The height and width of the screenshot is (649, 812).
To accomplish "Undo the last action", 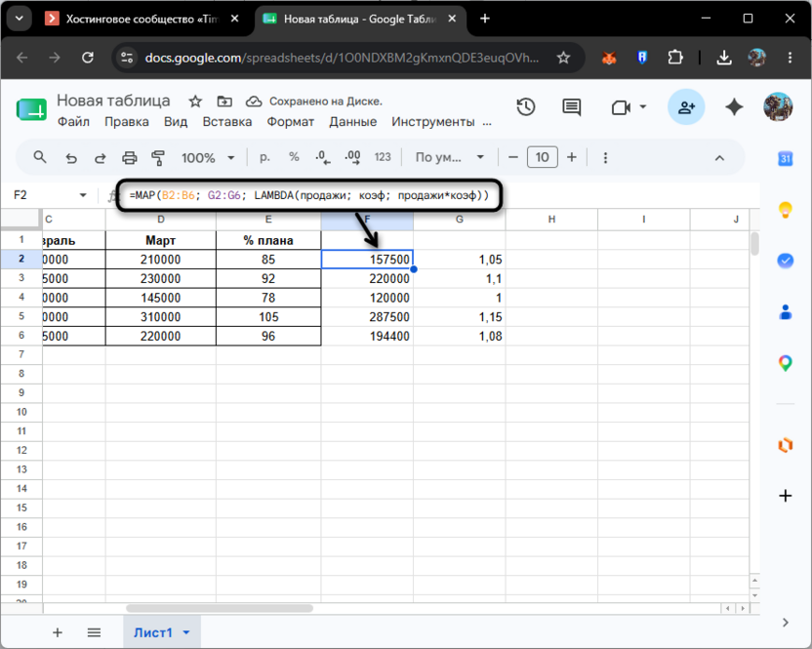I will click(x=71, y=157).
